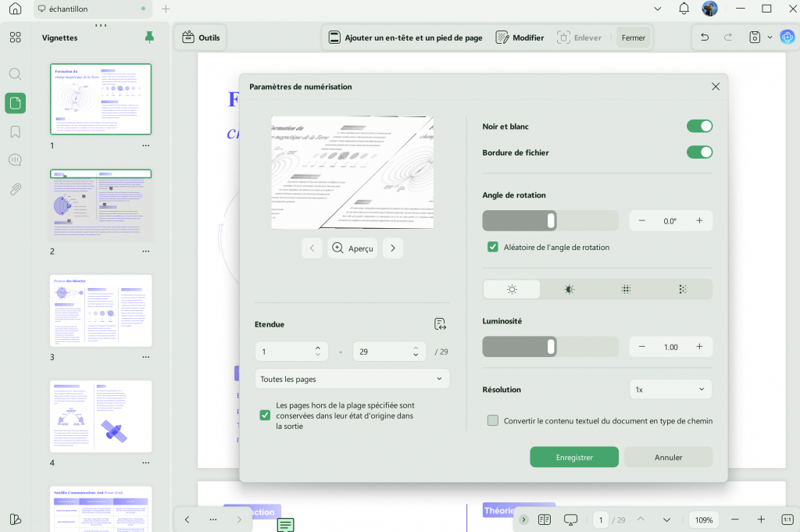Viewport: 800px width, 532px height.
Task: Select the brightness sun mode icon
Action: pyautogui.click(x=512, y=289)
